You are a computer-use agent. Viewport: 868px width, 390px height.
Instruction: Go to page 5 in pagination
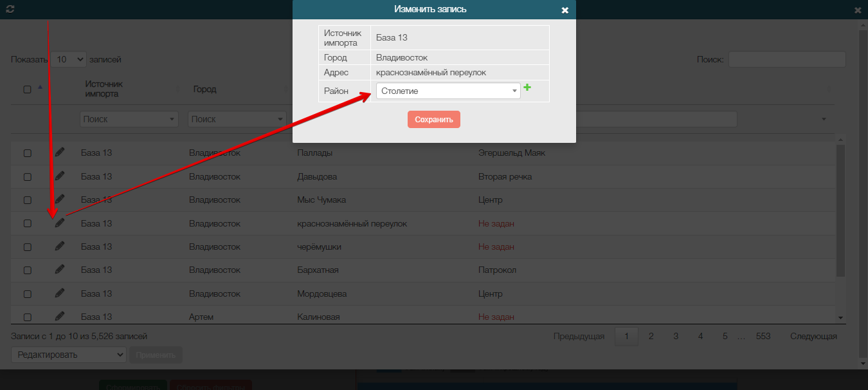pyautogui.click(x=725, y=336)
